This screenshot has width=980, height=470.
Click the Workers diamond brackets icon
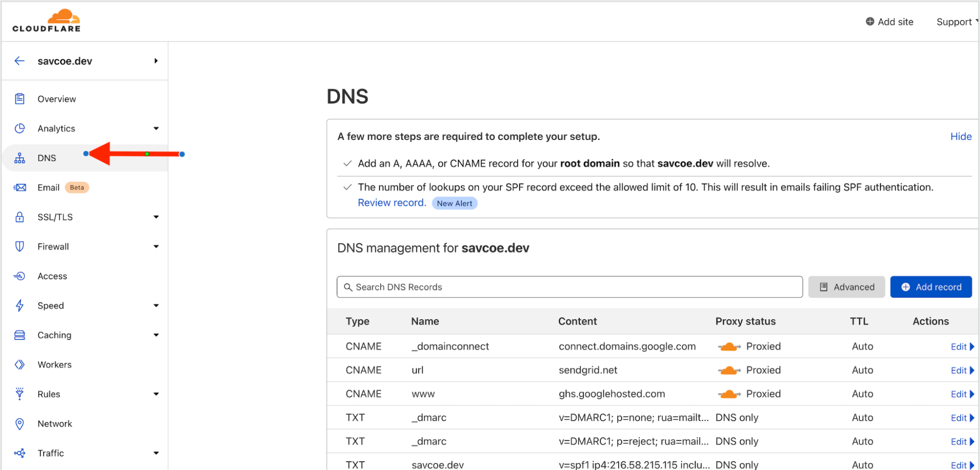[20, 365]
